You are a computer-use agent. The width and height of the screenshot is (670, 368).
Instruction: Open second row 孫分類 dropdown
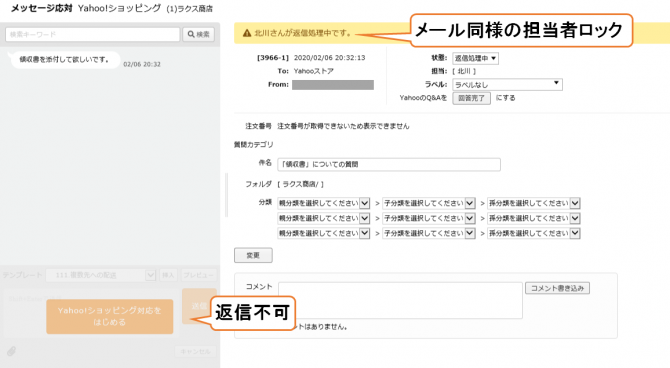(534, 218)
